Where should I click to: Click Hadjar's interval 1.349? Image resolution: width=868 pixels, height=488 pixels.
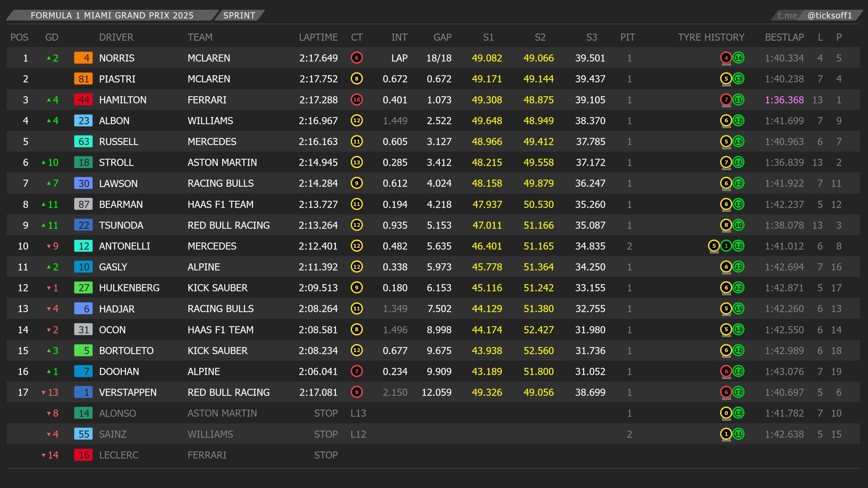pyautogui.click(x=395, y=308)
